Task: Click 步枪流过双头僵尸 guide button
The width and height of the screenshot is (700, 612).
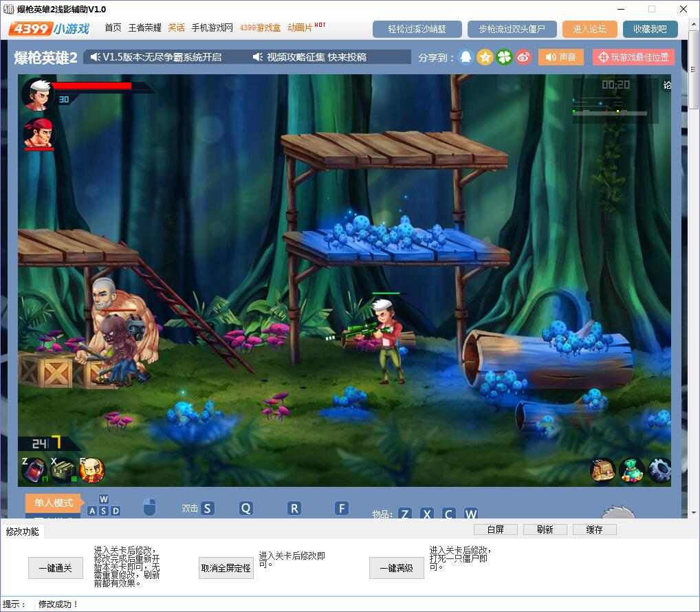Action: [x=512, y=29]
